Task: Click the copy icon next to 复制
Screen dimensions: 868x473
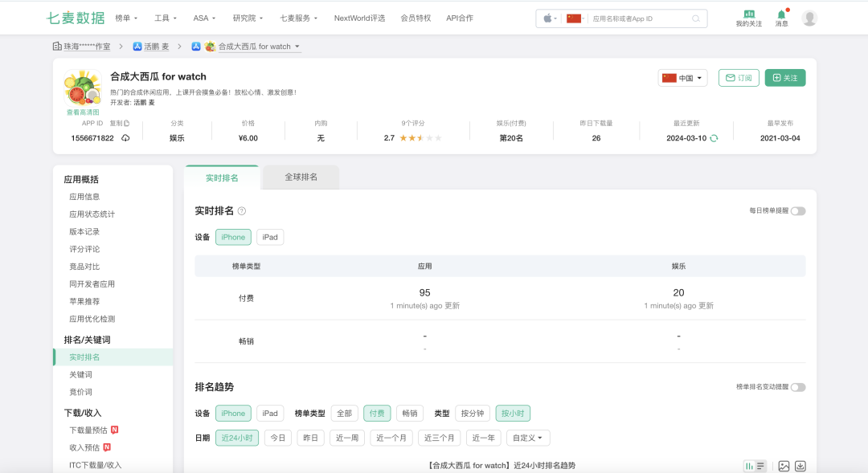Action: click(127, 124)
